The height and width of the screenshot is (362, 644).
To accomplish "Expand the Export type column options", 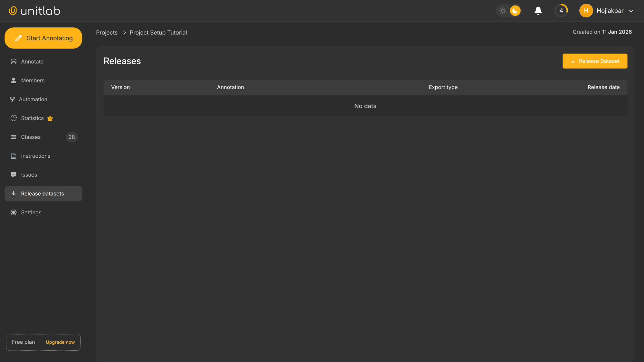I will (443, 87).
